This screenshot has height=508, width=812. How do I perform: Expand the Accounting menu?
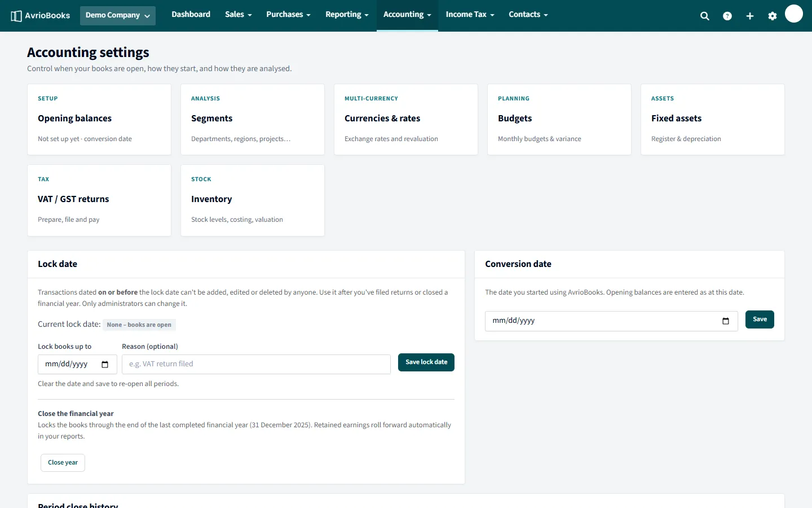[x=407, y=15]
